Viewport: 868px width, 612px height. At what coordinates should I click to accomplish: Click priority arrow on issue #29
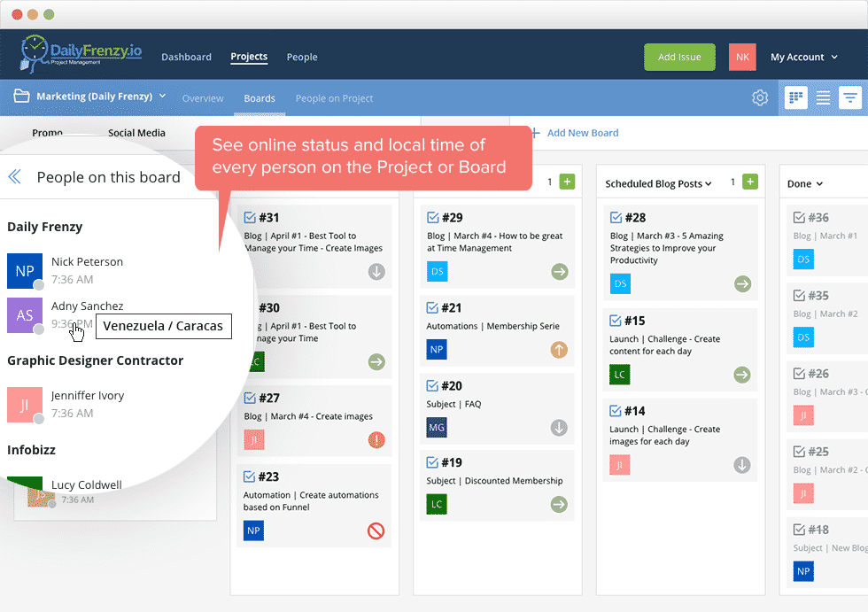(560, 272)
